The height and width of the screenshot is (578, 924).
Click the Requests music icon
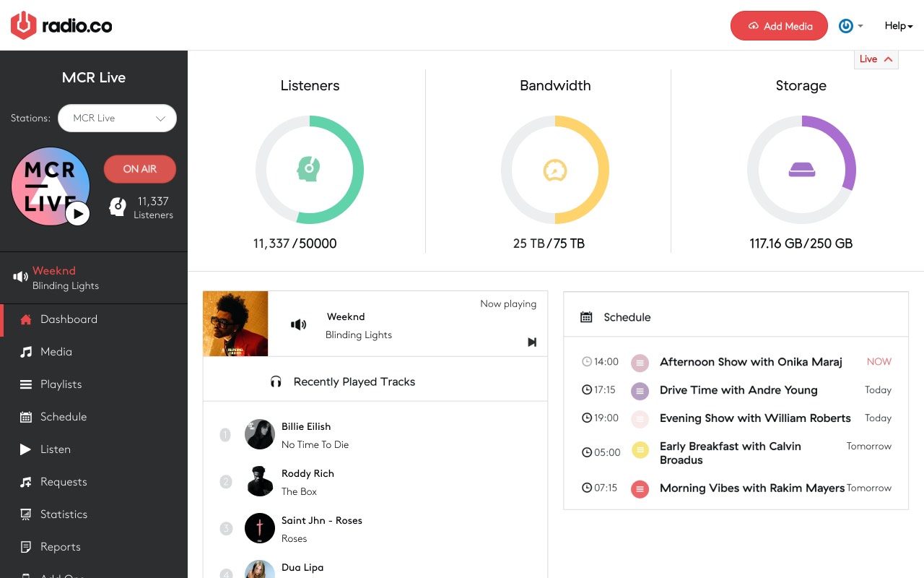26,482
